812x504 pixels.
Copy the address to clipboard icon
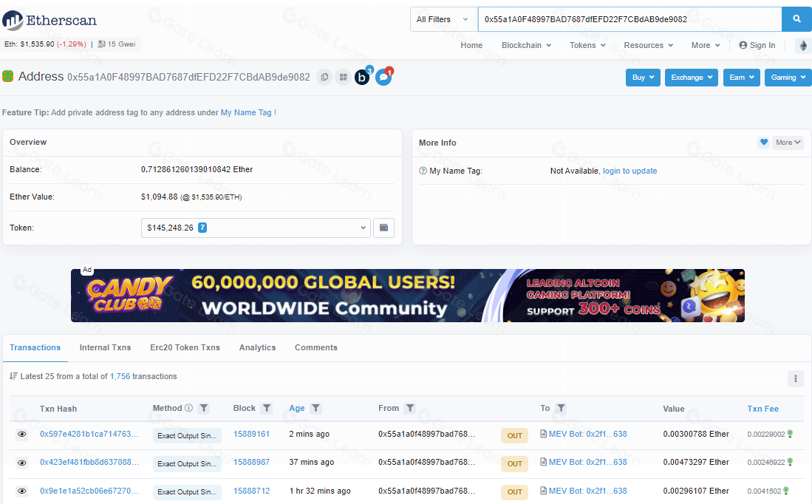(x=324, y=77)
